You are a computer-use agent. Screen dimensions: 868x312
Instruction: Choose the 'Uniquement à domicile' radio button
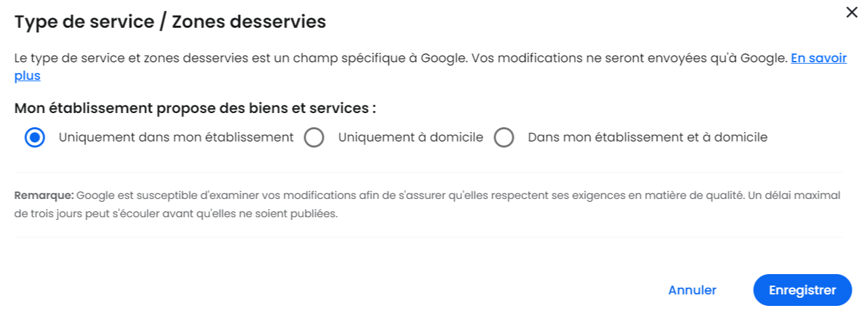[314, 137]
